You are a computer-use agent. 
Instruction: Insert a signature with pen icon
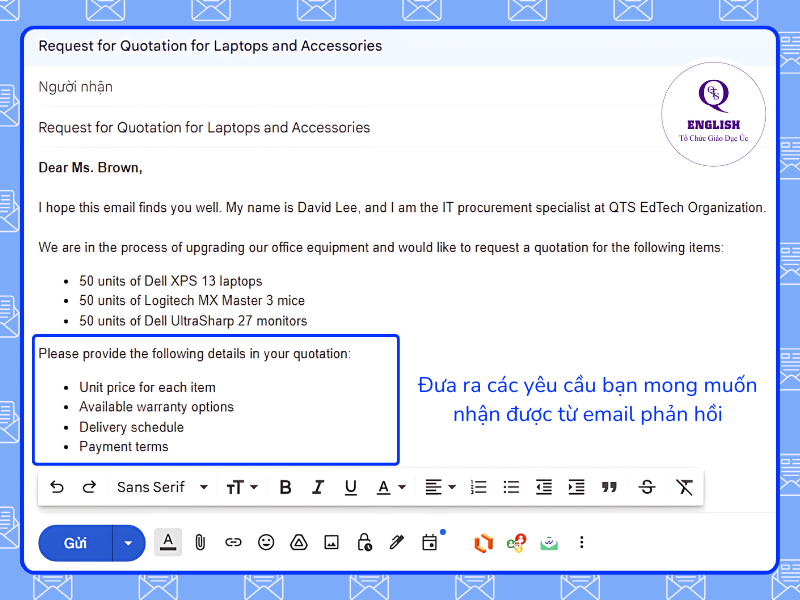pyautogui.click(x=396, y=542)
